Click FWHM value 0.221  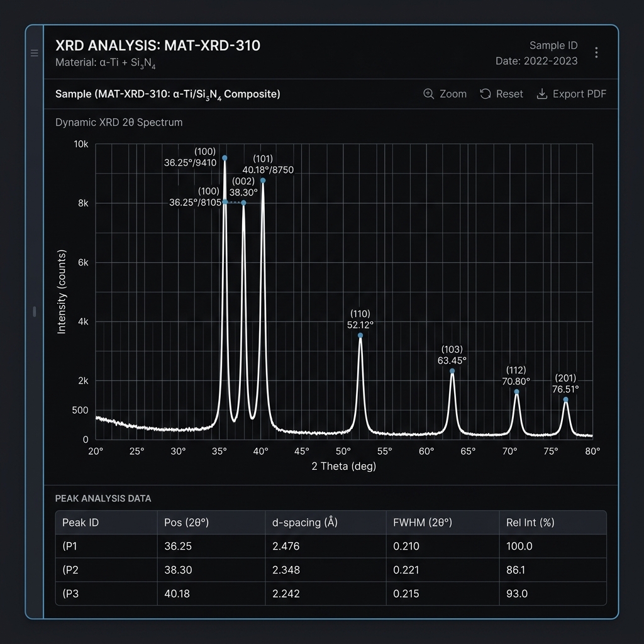tap(406, 570)
